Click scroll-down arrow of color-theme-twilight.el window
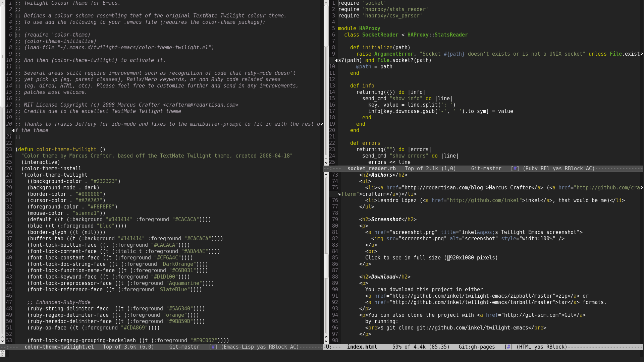The width and height of the screenshot is (644, 362). tap(2, 341)
